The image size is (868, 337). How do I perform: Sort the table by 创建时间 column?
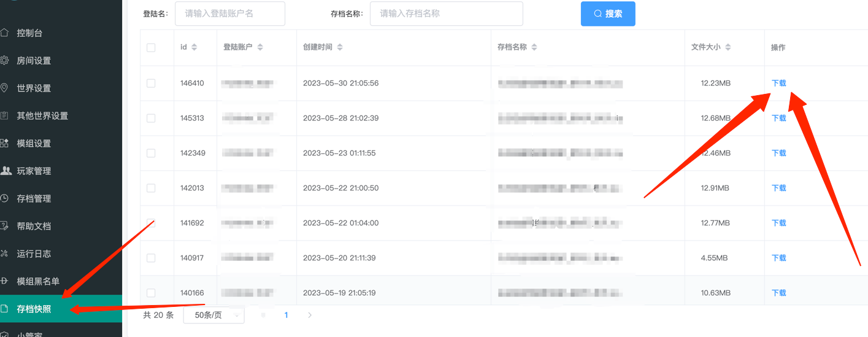(x=340, y=47)
